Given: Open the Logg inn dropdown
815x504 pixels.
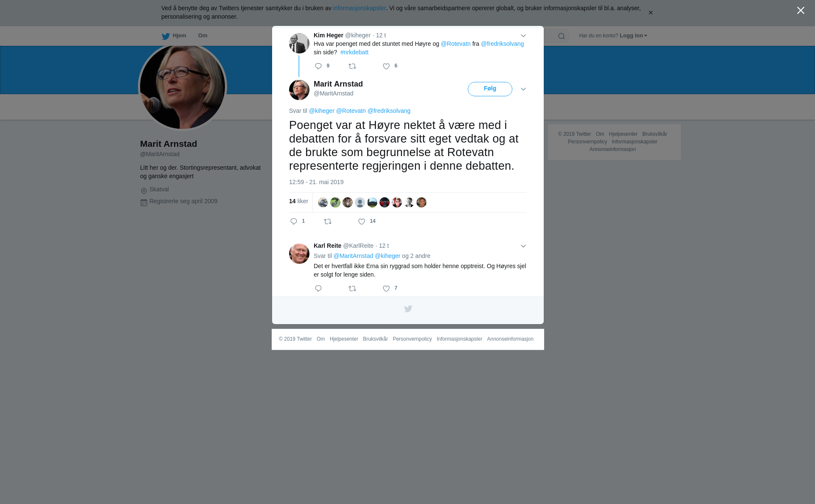Looking at the screenshot, I should (x=633, y=36).
